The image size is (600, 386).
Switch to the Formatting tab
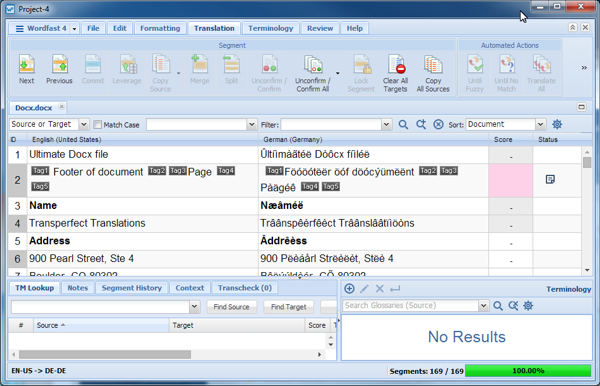(x=160, y=28)
